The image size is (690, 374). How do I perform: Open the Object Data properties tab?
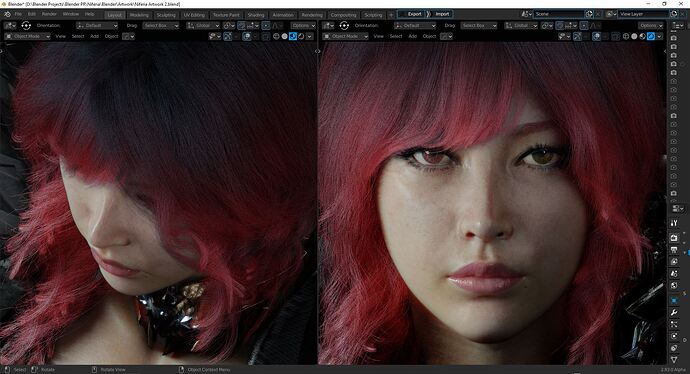click(x=674, y=360)
